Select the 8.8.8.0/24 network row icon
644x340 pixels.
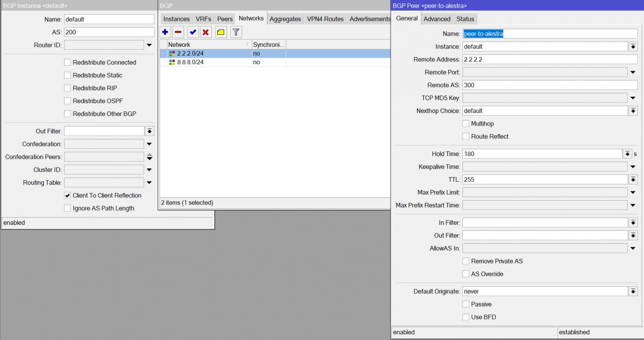(172, 62)
